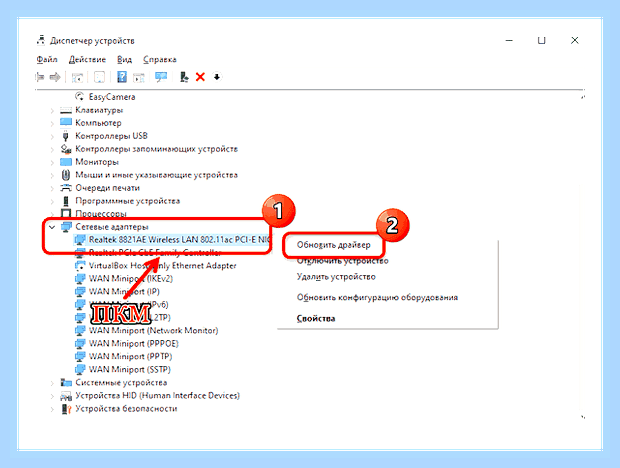Click the Back arrow in the toolbar
The width and height of the screenshot is (620, 468).
coord(40,77)
